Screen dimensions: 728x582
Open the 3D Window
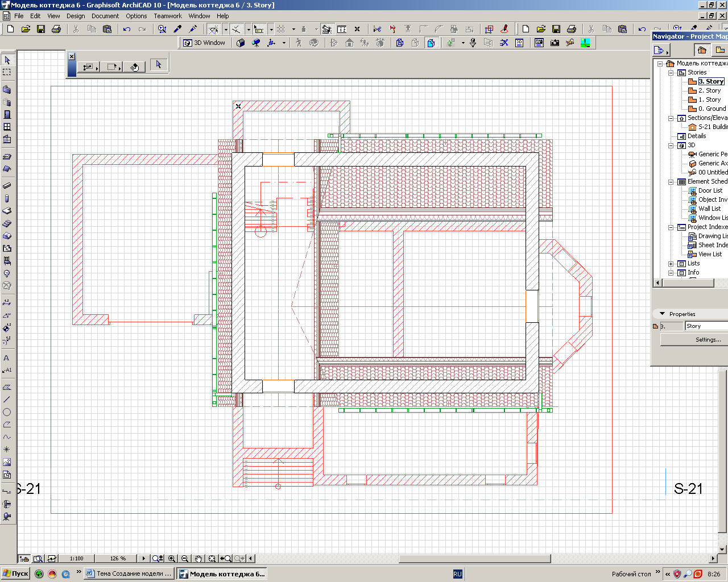click(205, 43)
